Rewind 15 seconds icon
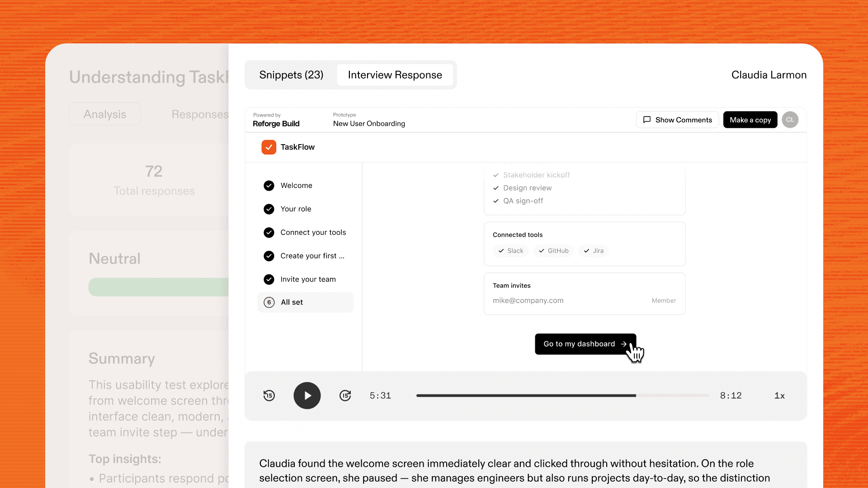 coord(269,396)
